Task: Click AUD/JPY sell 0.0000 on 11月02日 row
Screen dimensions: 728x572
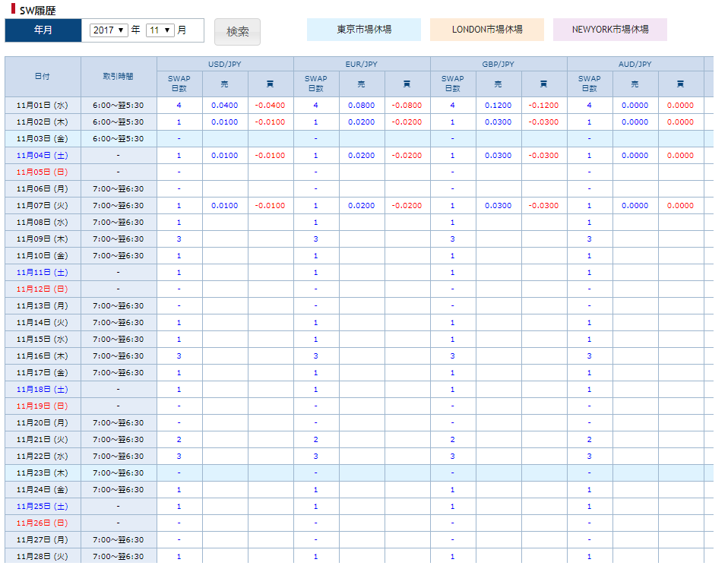Action: [x=635, y=122]
